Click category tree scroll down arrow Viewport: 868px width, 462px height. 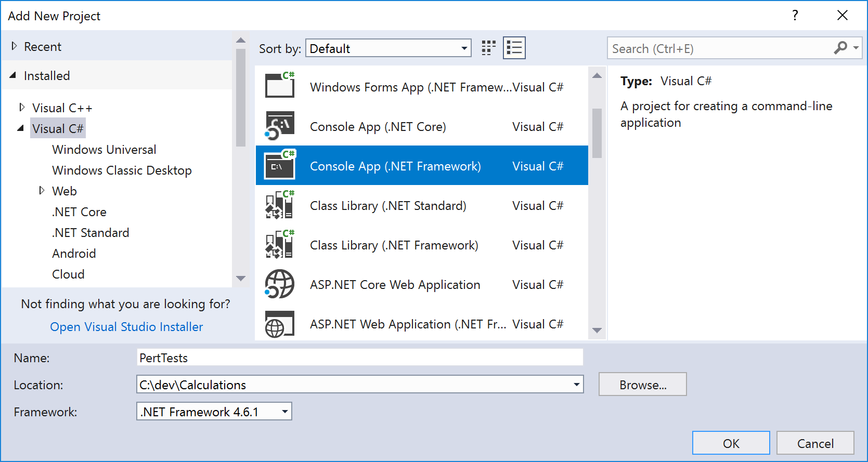240,279
